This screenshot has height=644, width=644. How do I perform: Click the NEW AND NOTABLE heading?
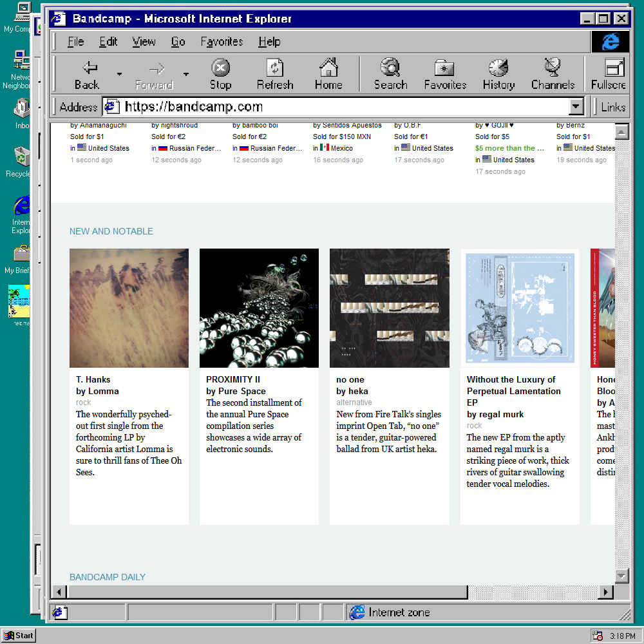point(111,231)
